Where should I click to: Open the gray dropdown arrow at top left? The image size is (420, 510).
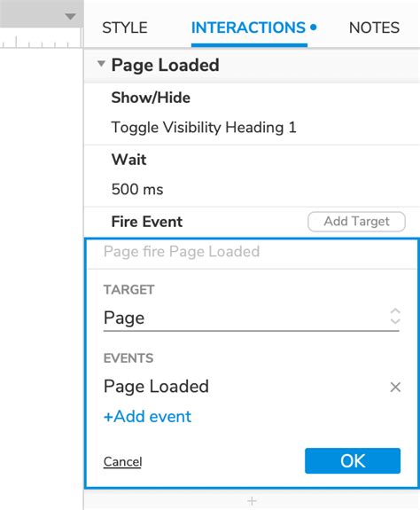(x=70, y=17)
